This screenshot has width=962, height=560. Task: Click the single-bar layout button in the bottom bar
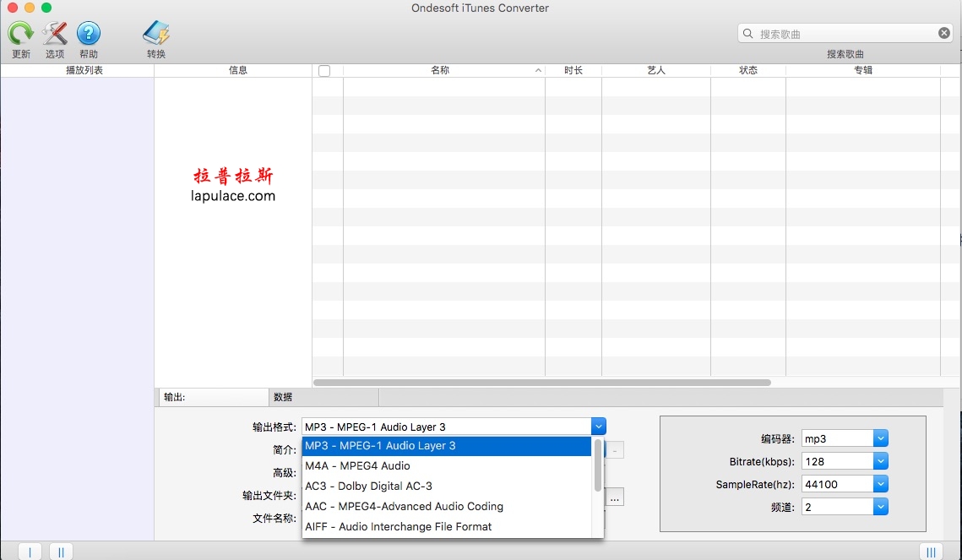30,552
